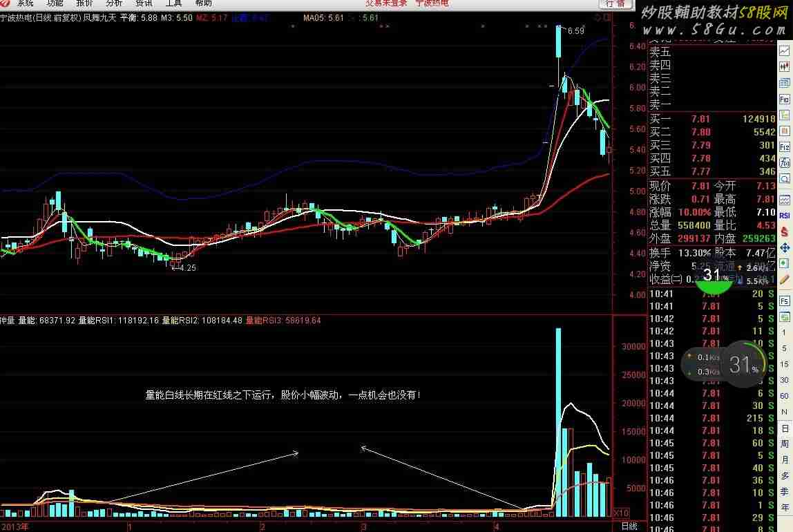Screen dimensions: 793x532
Task: Select the RSI indicator icon
Action: (785, 216)
